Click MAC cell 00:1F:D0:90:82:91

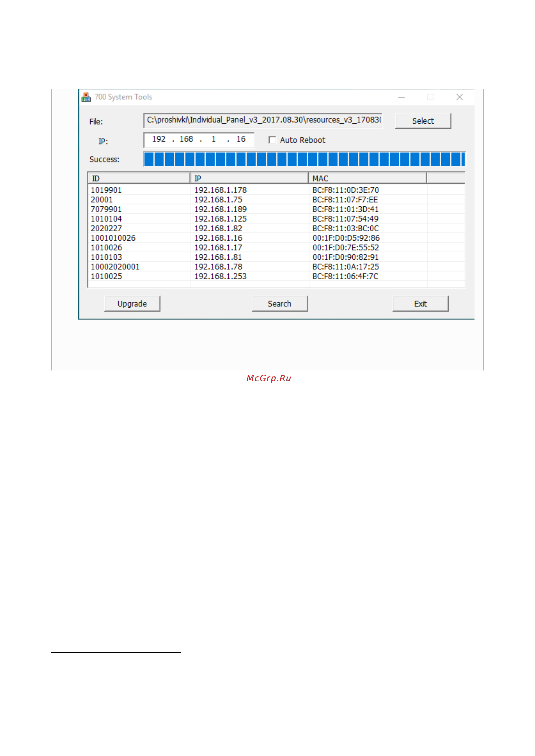pyautogui.click(x=345, y=257)
